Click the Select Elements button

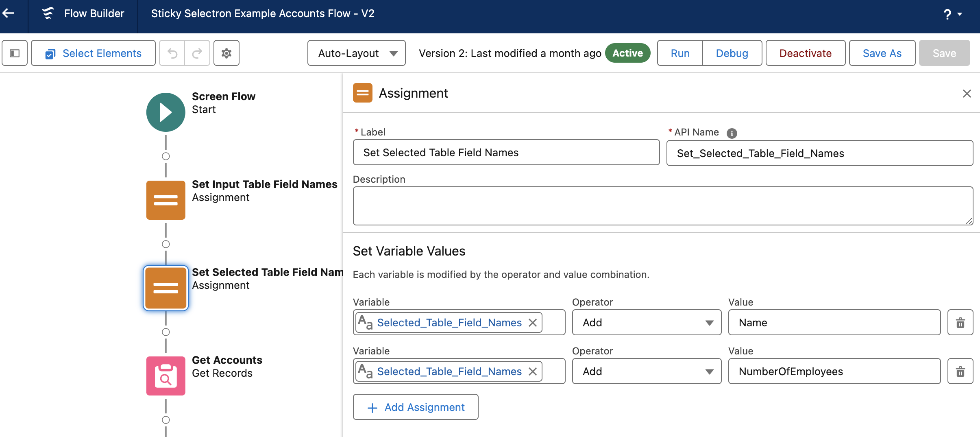pyautogui.click(x=94, y=53)
